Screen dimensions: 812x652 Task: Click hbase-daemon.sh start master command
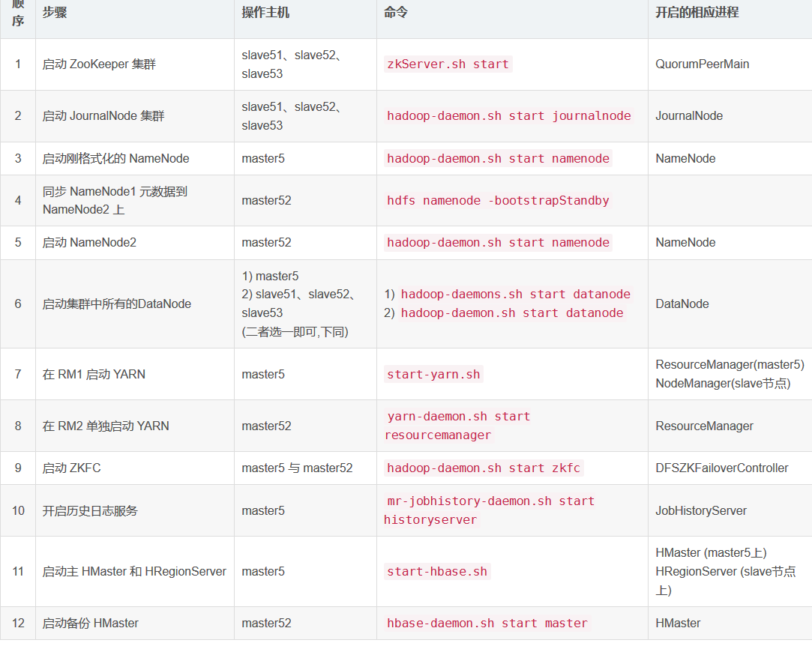point(487,624)
